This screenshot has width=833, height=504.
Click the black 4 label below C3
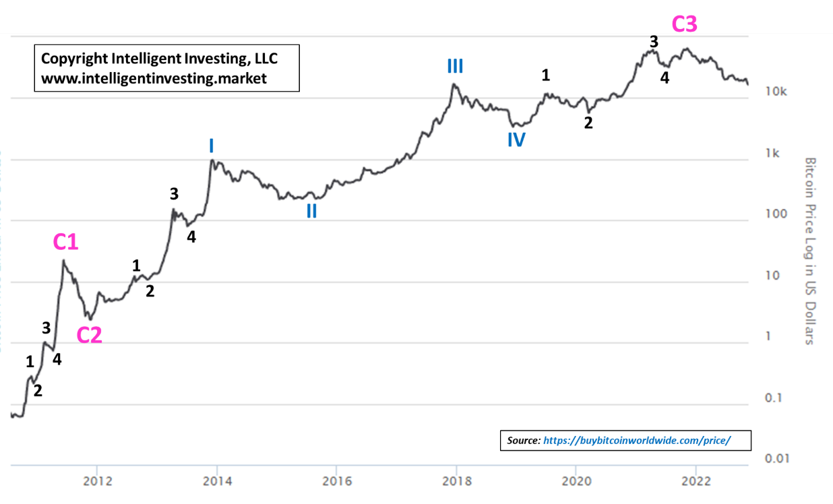(x=665, y=78)
